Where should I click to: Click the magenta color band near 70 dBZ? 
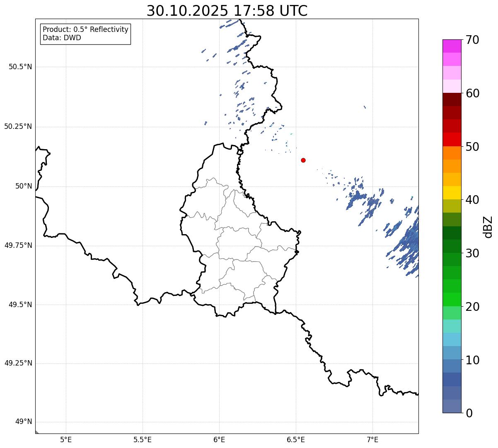(452, 46)
